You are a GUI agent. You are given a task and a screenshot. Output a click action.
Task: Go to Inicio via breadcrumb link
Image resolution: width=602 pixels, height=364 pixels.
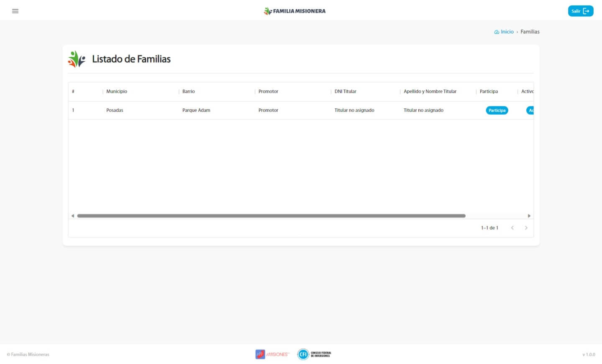pyautogui.click(x=507, y=32)
